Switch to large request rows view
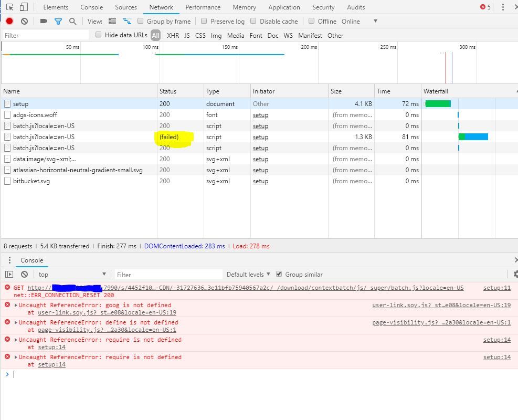 pyautogui.click(x=112, y=21)
